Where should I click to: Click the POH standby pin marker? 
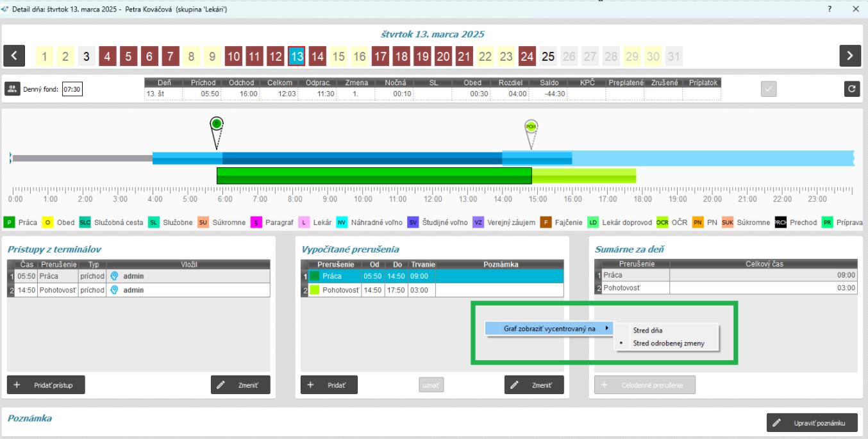531,127
